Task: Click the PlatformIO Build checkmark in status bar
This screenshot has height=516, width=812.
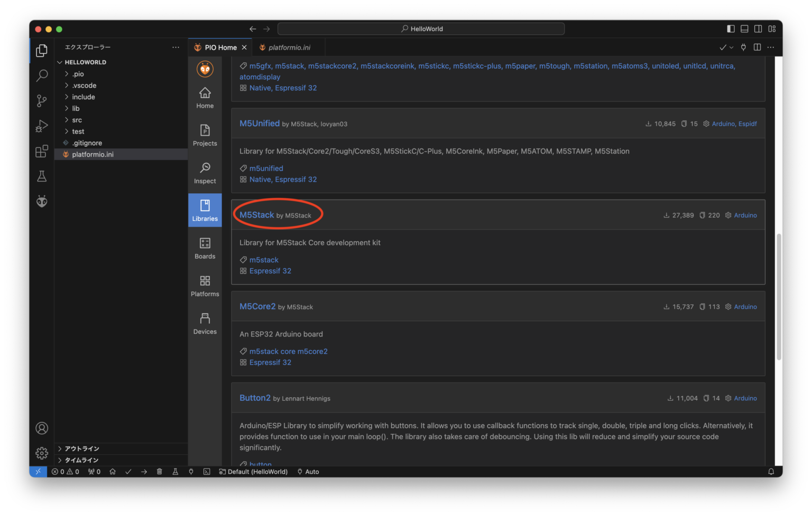Action: 128,472
